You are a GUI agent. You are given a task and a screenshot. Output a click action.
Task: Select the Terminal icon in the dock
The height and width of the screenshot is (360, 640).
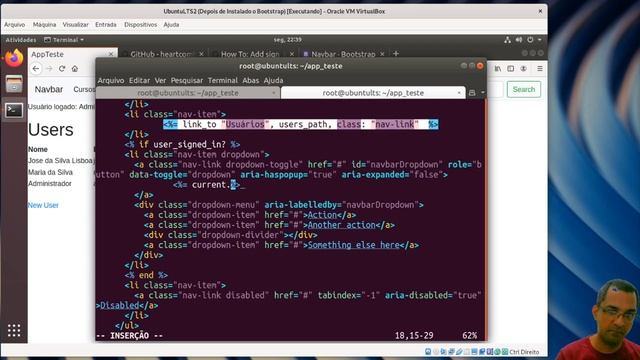coord(14,110)
